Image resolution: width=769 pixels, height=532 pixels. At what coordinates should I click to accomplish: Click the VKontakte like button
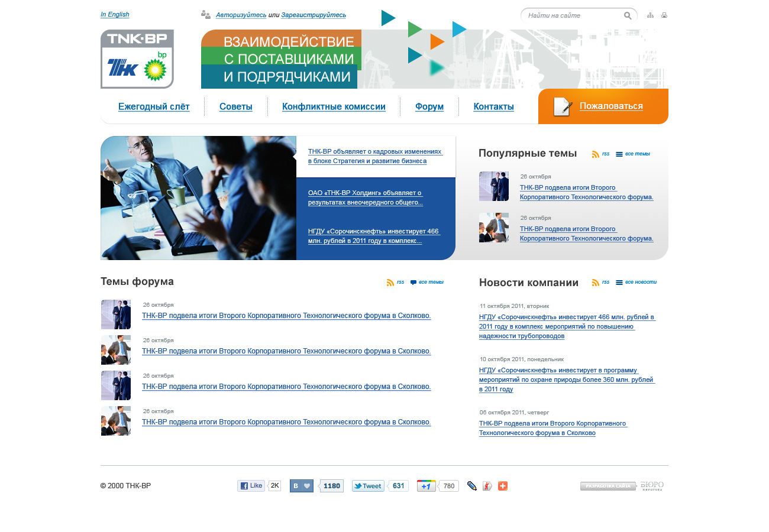coord(301,486)
